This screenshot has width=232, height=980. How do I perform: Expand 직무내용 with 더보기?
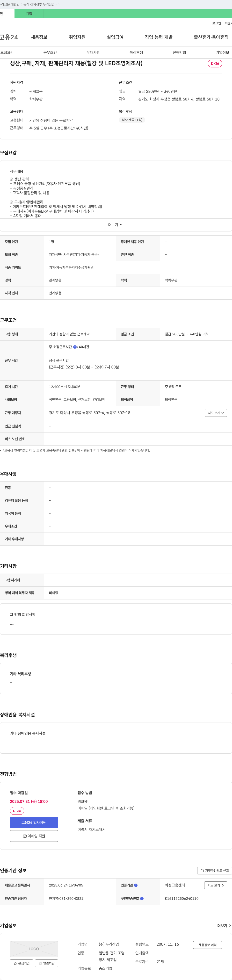click(115, 225)
